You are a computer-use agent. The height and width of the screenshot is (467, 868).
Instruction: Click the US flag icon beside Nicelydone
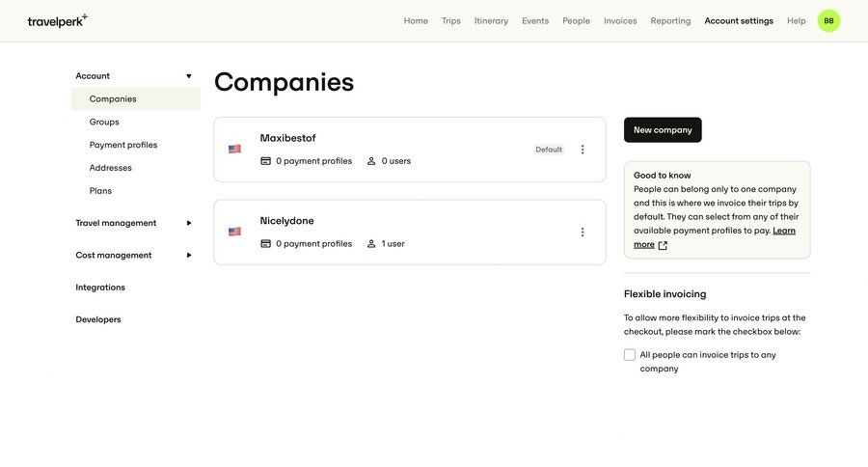point(234,232)
